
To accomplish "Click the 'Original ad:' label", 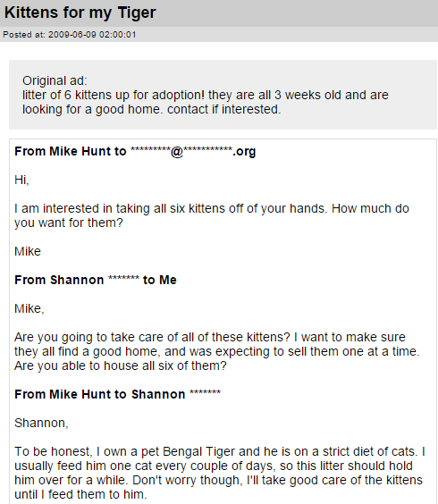I will 55,80.
